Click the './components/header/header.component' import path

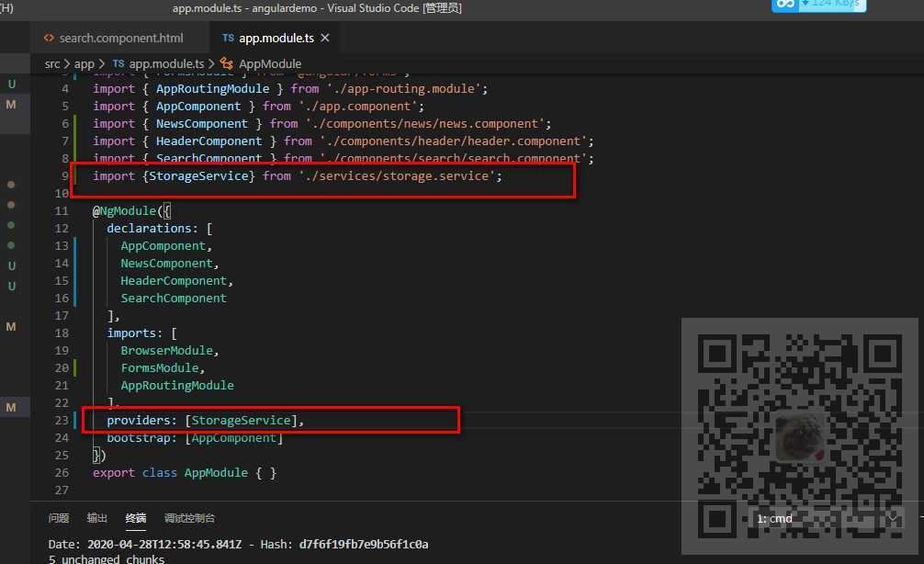[x=453, y=141]
